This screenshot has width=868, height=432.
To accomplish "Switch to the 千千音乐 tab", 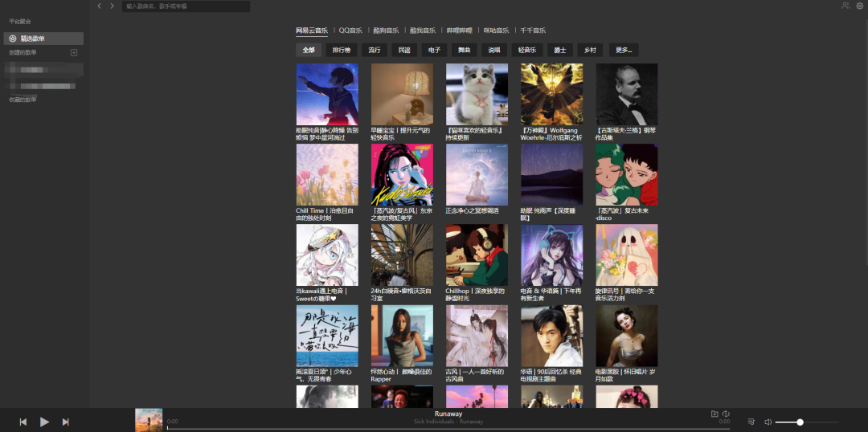I will [533, 31].
